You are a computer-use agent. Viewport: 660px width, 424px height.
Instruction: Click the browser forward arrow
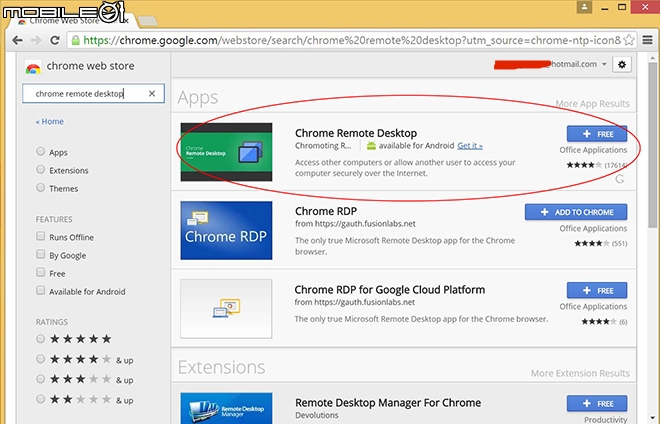click(x=36, y=40)
